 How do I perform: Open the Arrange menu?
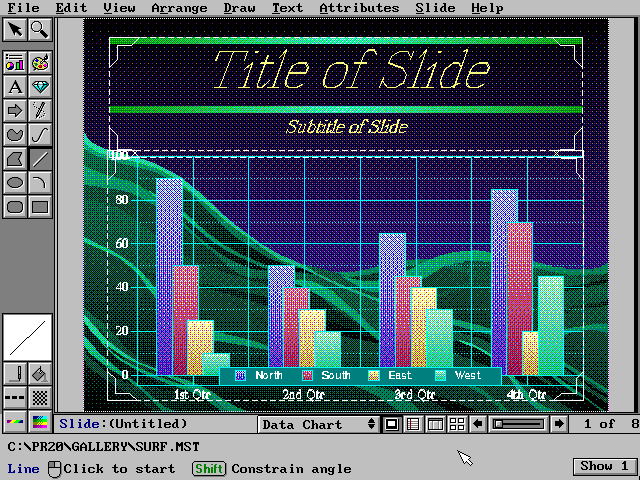click(x=179, y=8)
